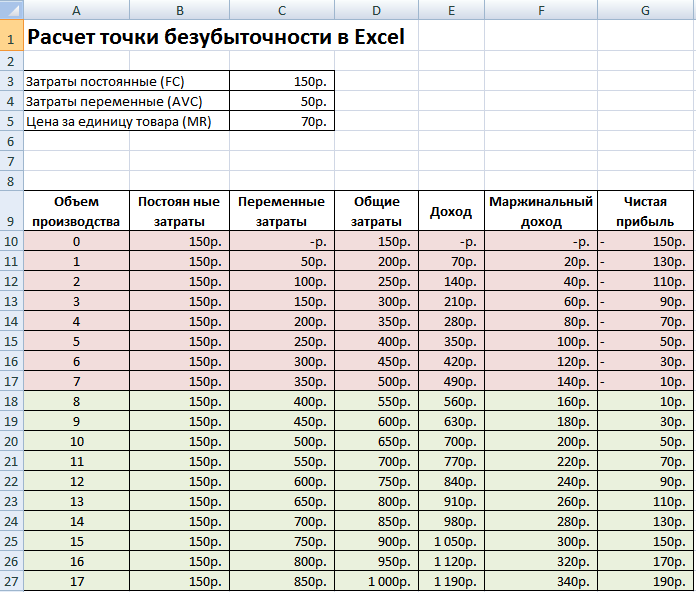Select income cell 280р. in row 14
This screenshot has width=696, height=592.
(x=451, y=321)
